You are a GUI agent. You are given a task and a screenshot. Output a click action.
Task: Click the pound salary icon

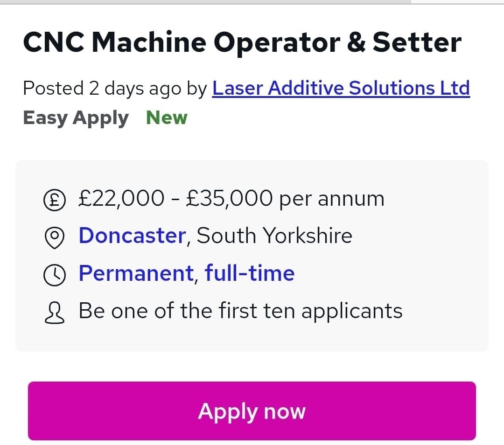pyautogui.click(x=55, y=198)
